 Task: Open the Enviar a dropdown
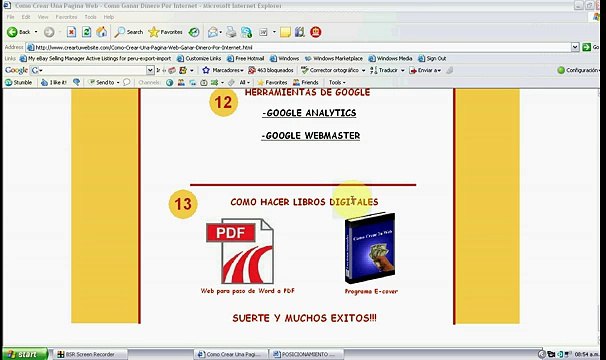pyautogui.click(x=439, y=70)
